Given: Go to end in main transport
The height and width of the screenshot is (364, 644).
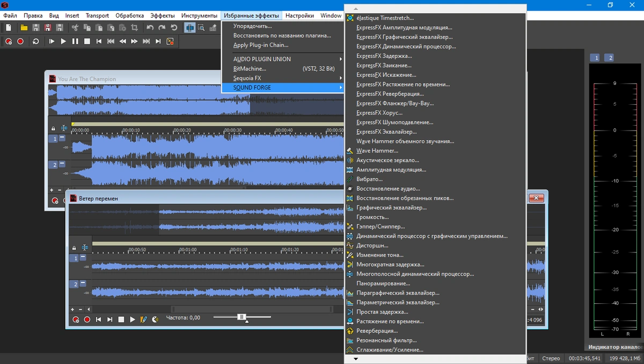Looking at the screenshot, I should [158, 41].
